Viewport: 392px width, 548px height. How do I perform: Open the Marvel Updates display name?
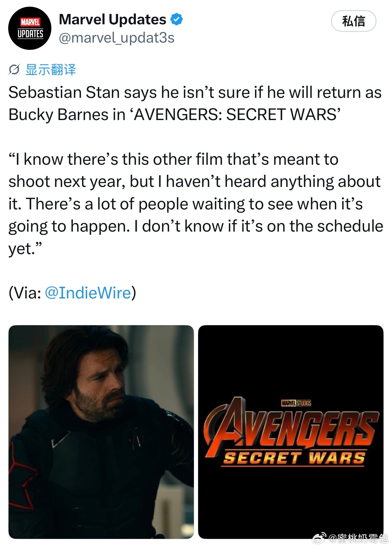[113, 19]
